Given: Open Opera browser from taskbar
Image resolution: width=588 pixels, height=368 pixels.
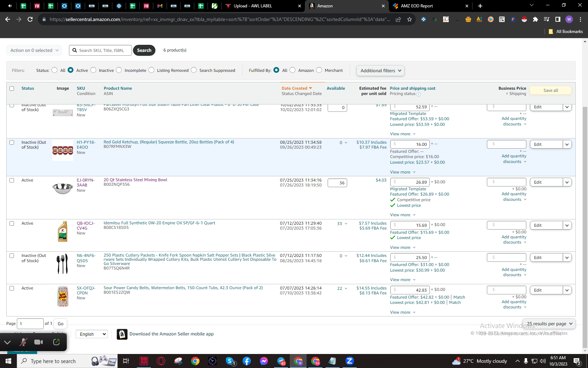Looking at the screenshot, I should pyautogui.click(x=161, y=361).
